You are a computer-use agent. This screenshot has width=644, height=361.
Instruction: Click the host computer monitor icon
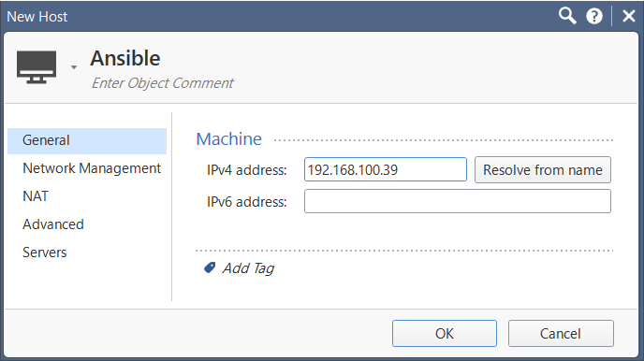click(37, 66)
